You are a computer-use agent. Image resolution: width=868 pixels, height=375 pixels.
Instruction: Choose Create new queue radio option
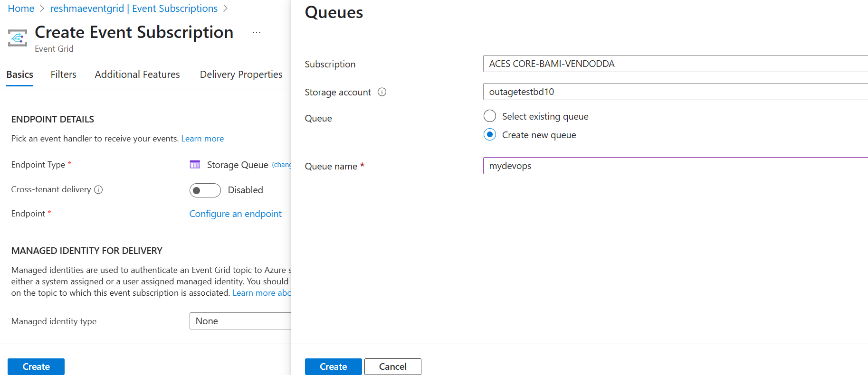490,135
